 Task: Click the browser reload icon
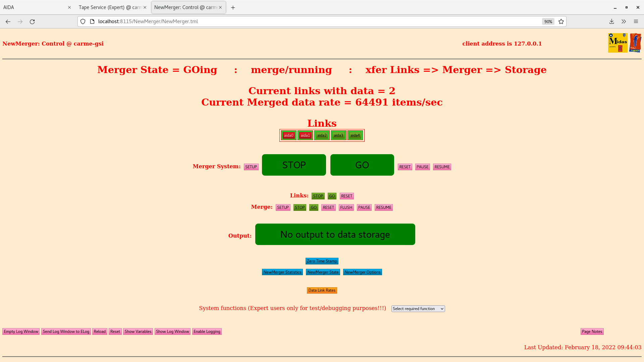tap(32, 21)
